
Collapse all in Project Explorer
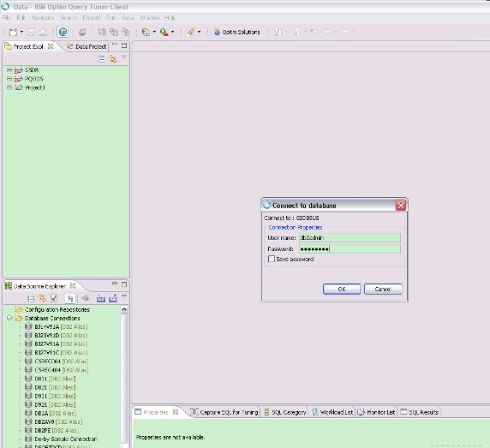pyautogui.click(x=101, y=59)
